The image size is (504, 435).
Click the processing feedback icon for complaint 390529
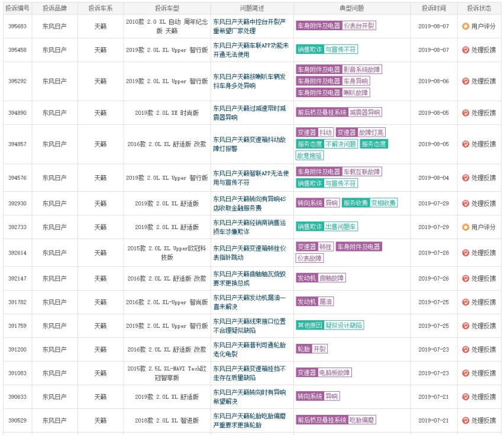point(466,421)
